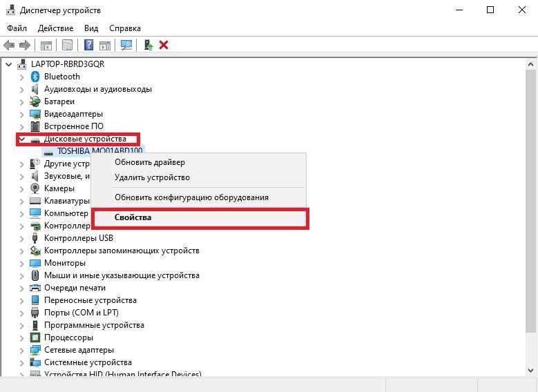The width and height of the screenshot is (538, 392).
Task: Maximize the Device Manager window
Action: click(490, 10)
